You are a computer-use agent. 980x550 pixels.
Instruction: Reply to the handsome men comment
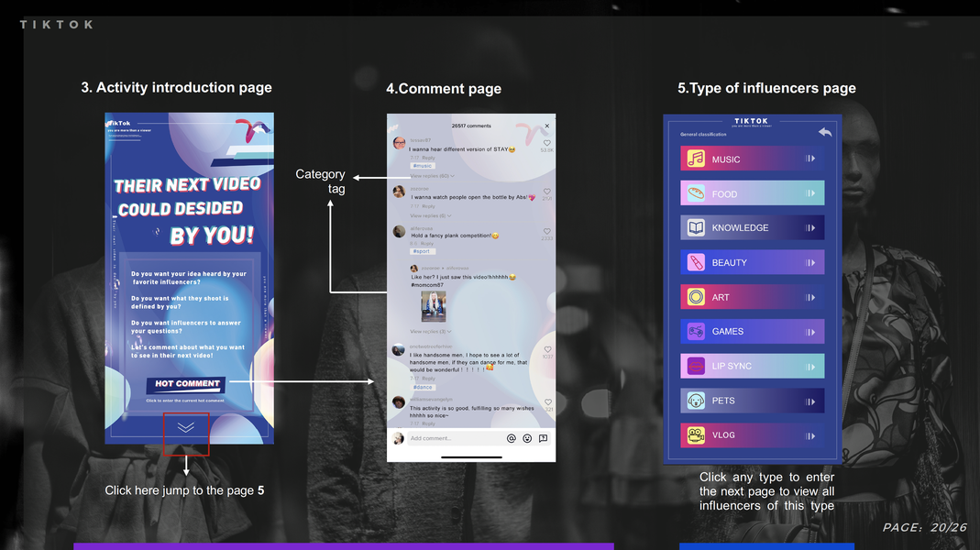pyautogui.click(x=429, y=378)
